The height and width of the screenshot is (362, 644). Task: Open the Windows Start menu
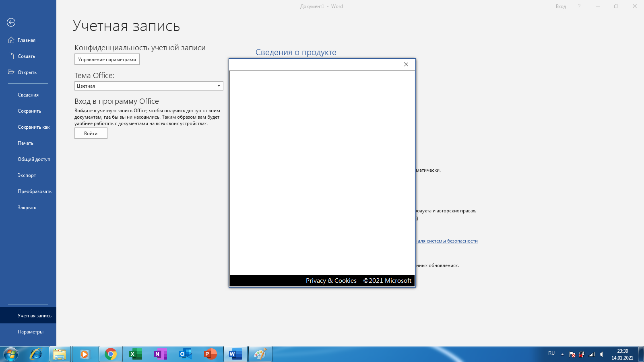[x=11, y=354]
